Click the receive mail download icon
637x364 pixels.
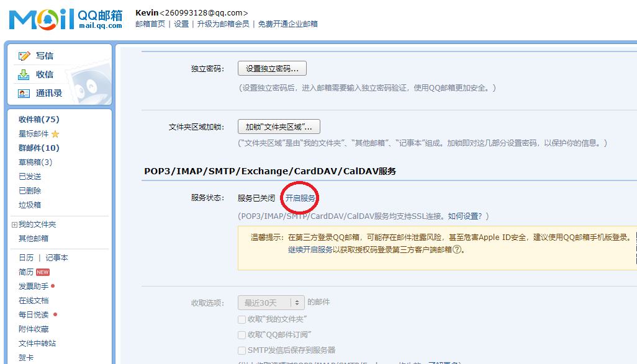(24, 74)
